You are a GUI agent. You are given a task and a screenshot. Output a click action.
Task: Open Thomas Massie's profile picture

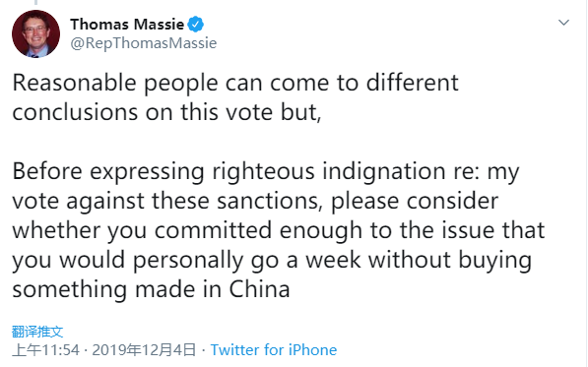[36, 33]
